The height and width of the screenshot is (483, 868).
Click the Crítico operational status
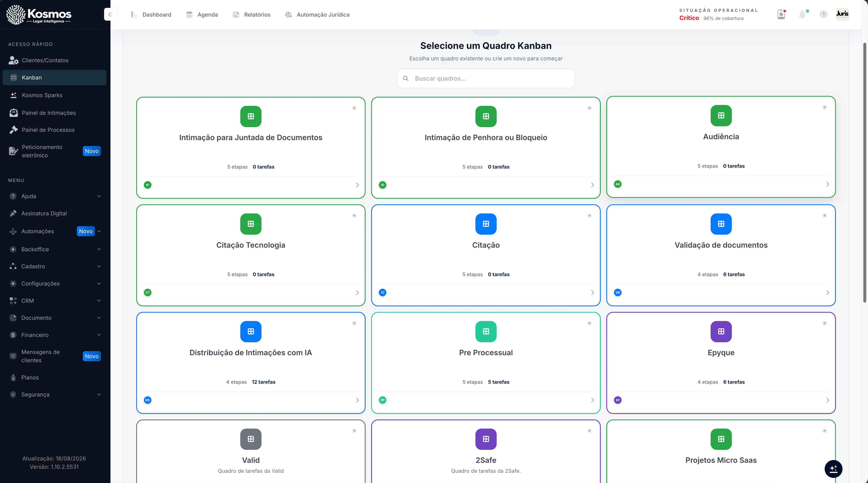[689, 18]
